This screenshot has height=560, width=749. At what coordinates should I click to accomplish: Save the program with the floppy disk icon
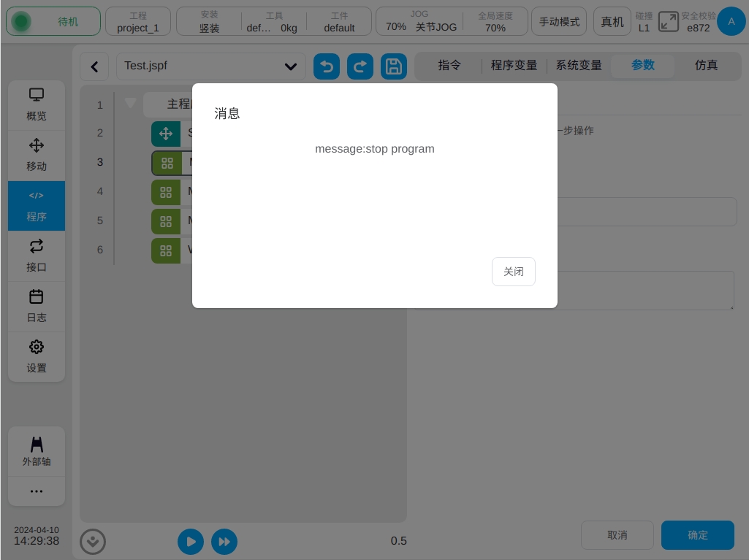pyautogui.click(x=394, y=66)
